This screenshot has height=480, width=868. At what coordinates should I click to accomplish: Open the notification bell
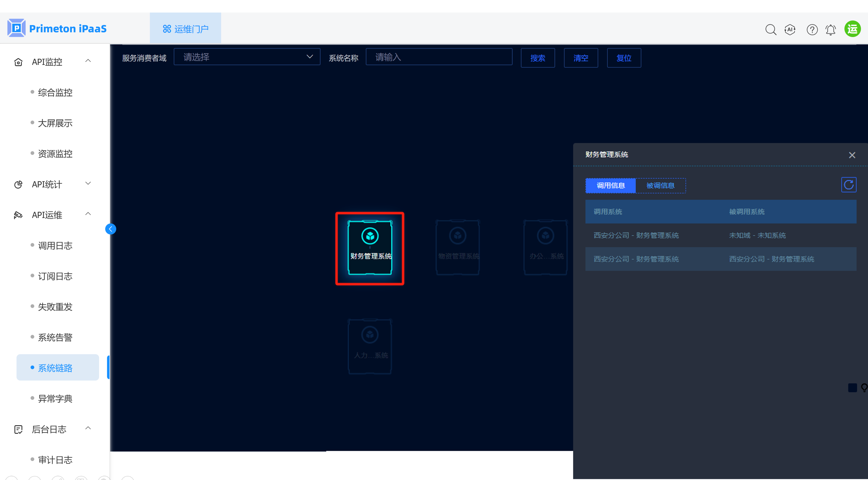831,30
